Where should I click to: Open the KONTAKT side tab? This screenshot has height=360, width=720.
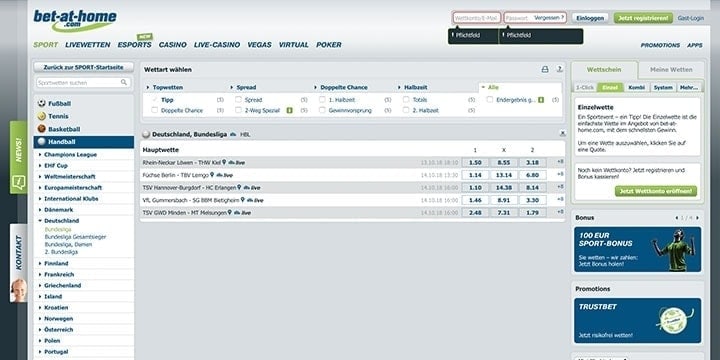click(x=18, y=263)
